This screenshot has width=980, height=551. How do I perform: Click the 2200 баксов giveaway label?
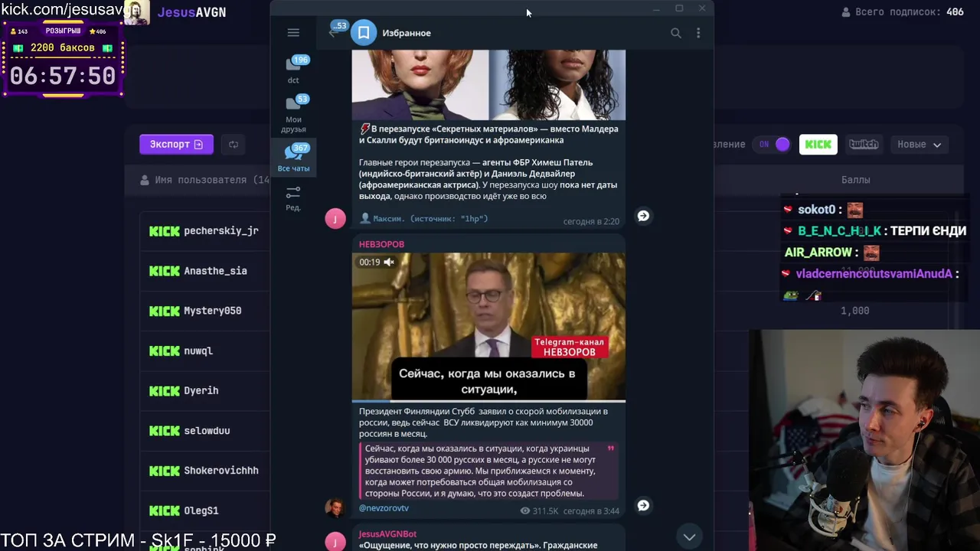(63, 47)
